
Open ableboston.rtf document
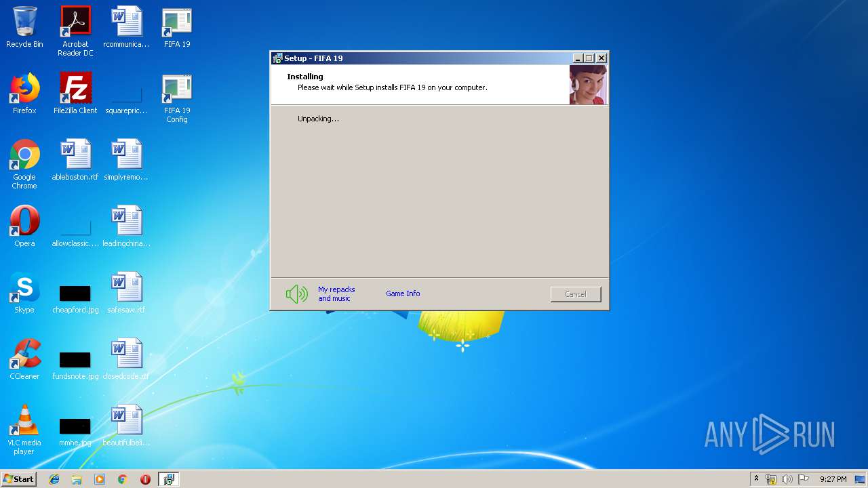75,161
